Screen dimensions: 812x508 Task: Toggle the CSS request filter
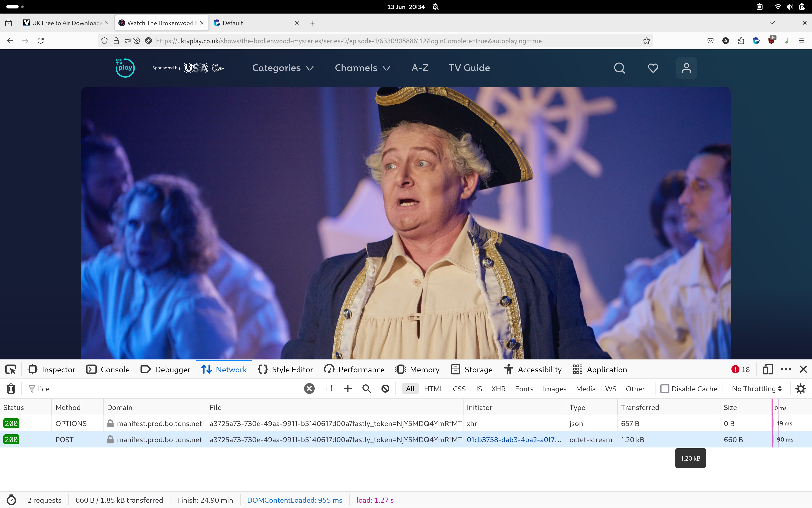[x=459, y=389]
